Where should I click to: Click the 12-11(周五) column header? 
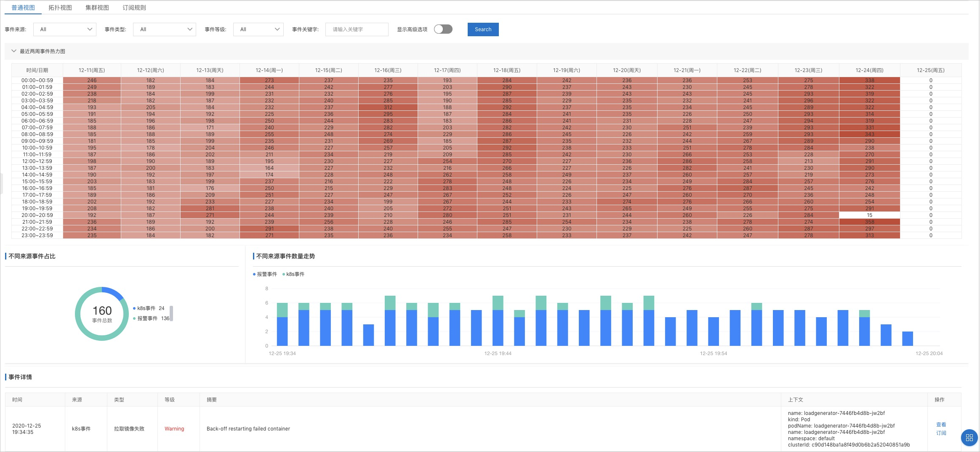(92, 70)
